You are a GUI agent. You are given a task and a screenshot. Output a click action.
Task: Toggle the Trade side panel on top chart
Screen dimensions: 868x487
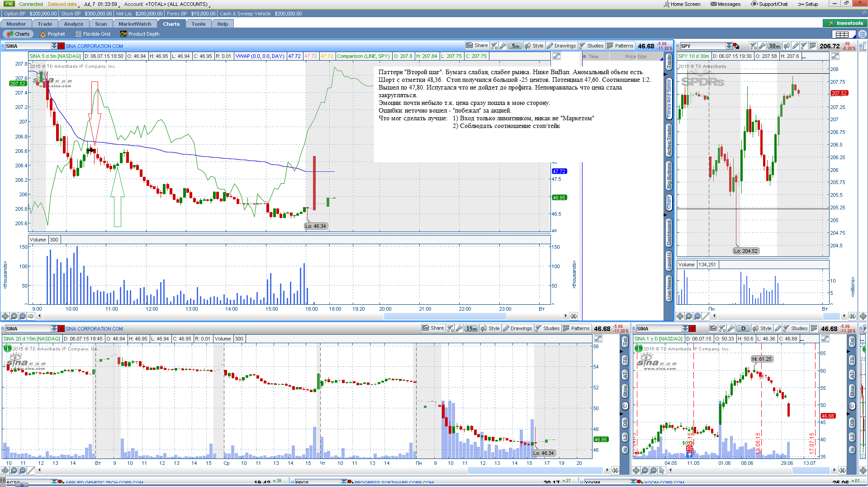coord(669,62)
